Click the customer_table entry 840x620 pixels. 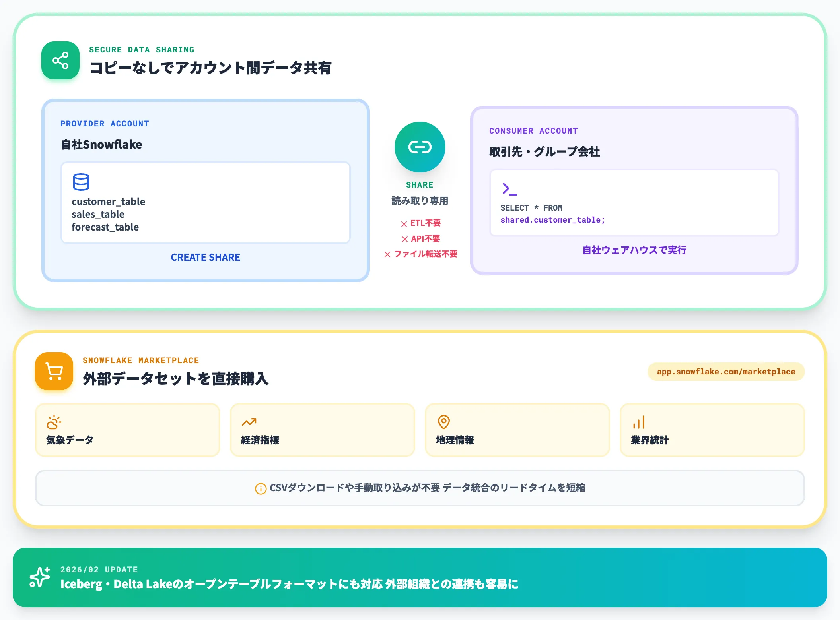pyautogui.click(x=108, y=201)
